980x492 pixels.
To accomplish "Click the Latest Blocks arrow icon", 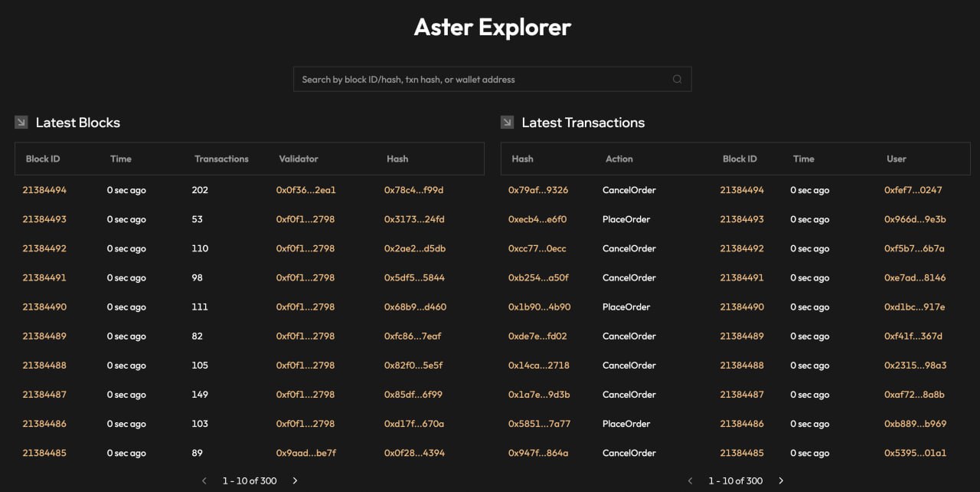I will [x=21, y=123].
